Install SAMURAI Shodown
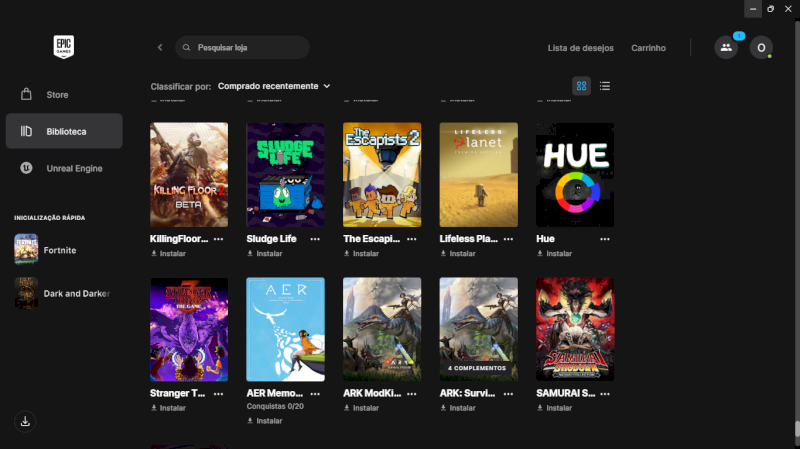The image size is (800, 449). coord(555,408)
